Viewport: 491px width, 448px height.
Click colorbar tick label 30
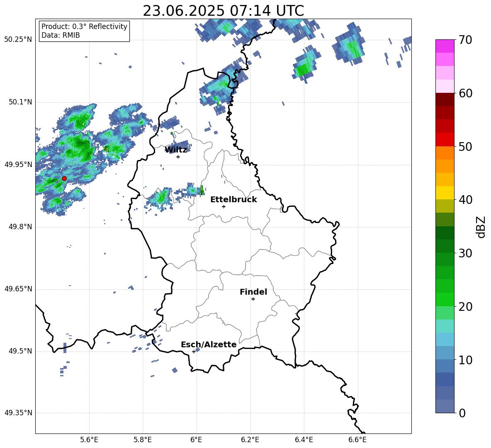coord(466,253)
